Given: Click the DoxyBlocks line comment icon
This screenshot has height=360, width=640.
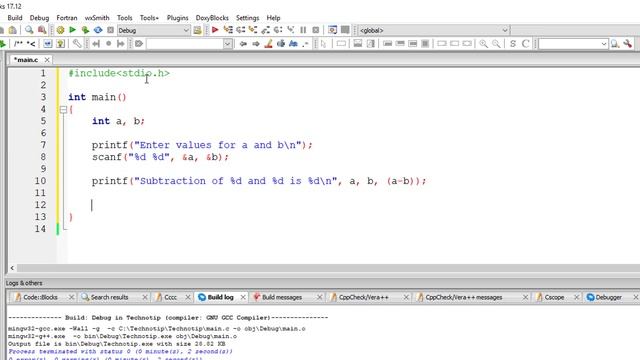Looking at the screenshot, I should coord(31,44).
